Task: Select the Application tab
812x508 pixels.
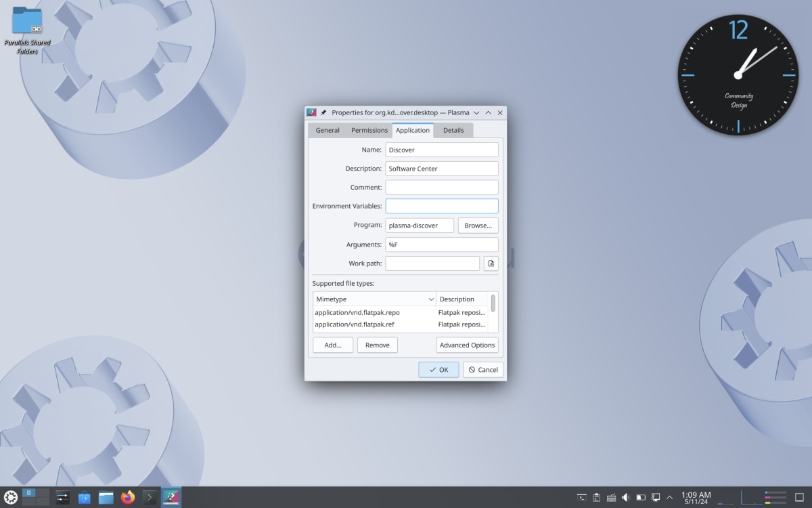Action: [413, 130]
